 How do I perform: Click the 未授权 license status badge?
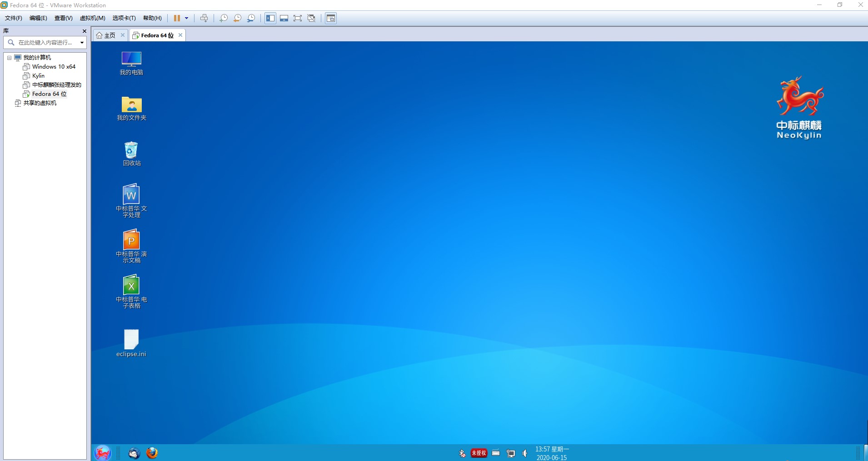coord(479,453)
